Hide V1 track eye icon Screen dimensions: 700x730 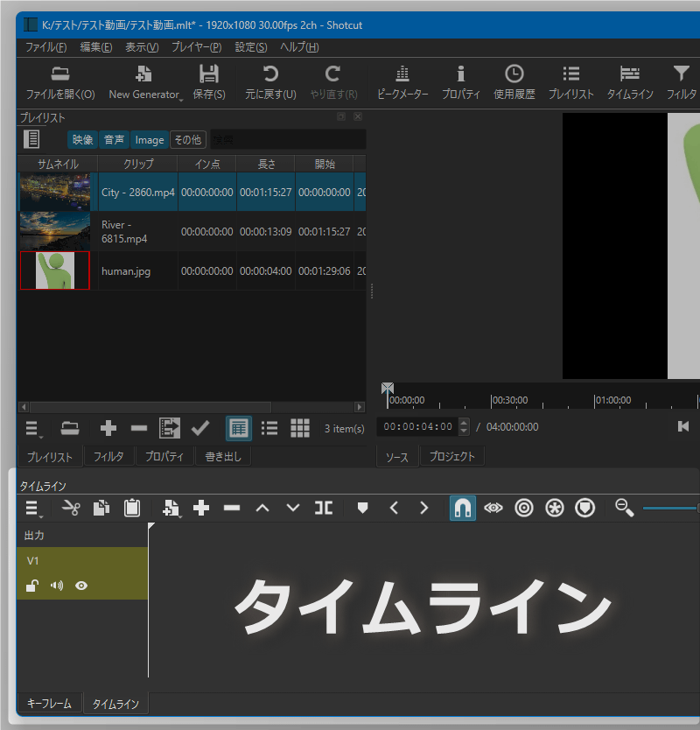[x=81, y=586]
